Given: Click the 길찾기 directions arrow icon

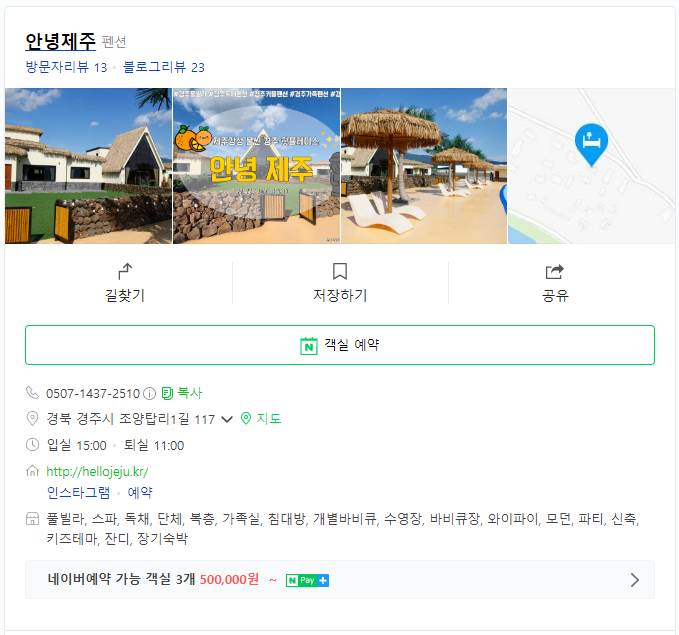Looking at the screenshot, I should point(125,272).
